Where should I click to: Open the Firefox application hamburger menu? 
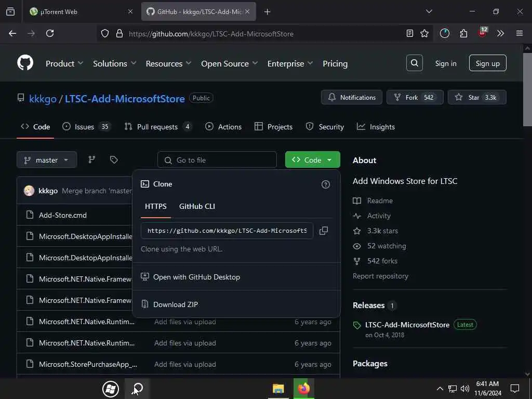(520, 33)
